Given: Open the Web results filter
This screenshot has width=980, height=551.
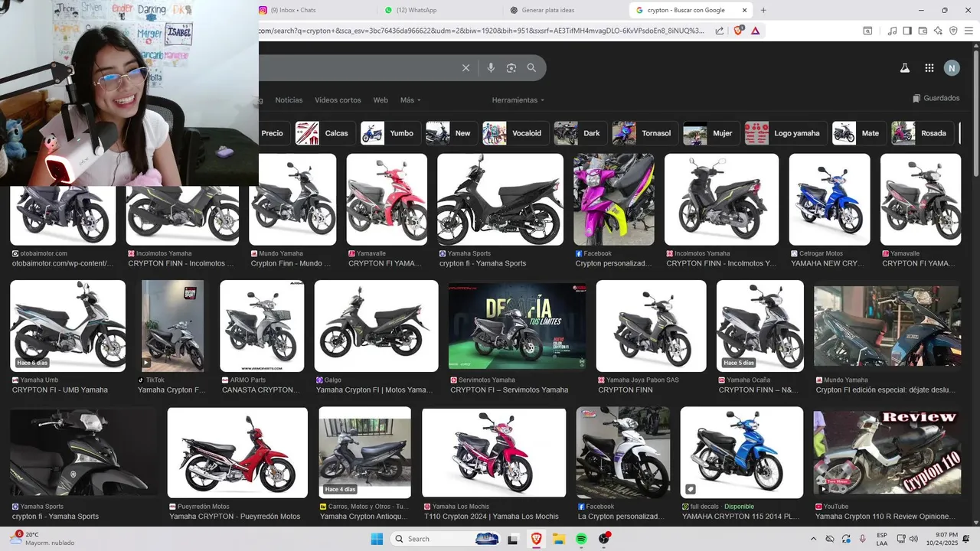Looking at the screenshot, I should (x=381, y=100).
